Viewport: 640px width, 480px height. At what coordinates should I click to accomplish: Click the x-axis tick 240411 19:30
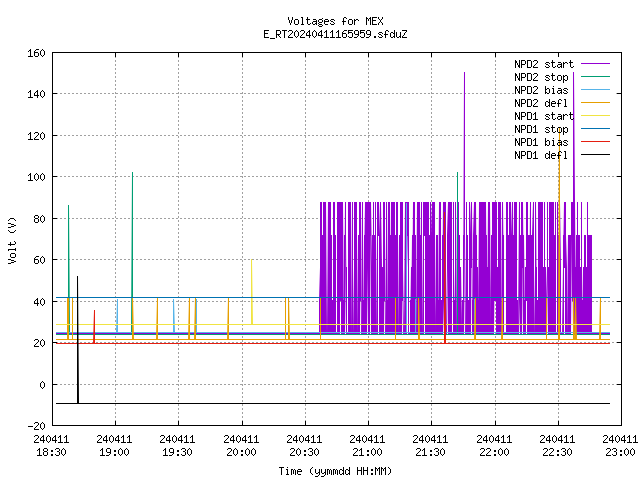[177, 446]
